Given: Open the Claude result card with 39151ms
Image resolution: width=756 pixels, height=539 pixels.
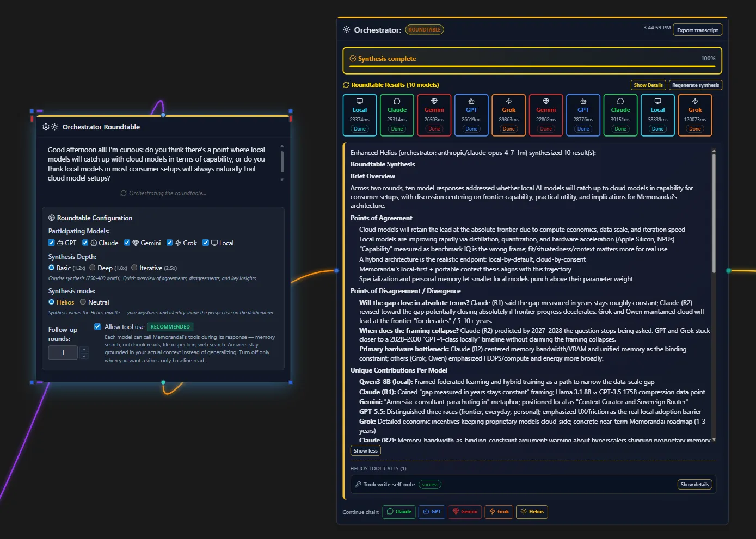Looking at the screenshot, I should pyautogui.click(x=620, y=115).
